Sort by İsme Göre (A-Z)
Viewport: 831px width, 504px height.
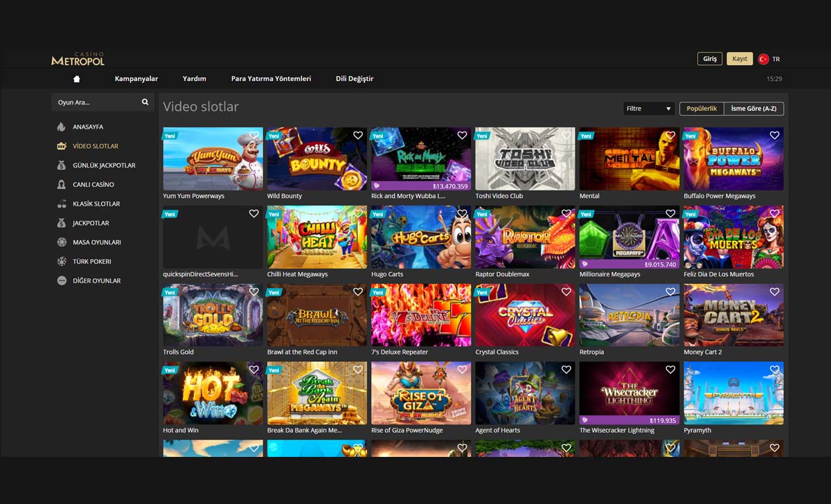[x=754, y=109]
